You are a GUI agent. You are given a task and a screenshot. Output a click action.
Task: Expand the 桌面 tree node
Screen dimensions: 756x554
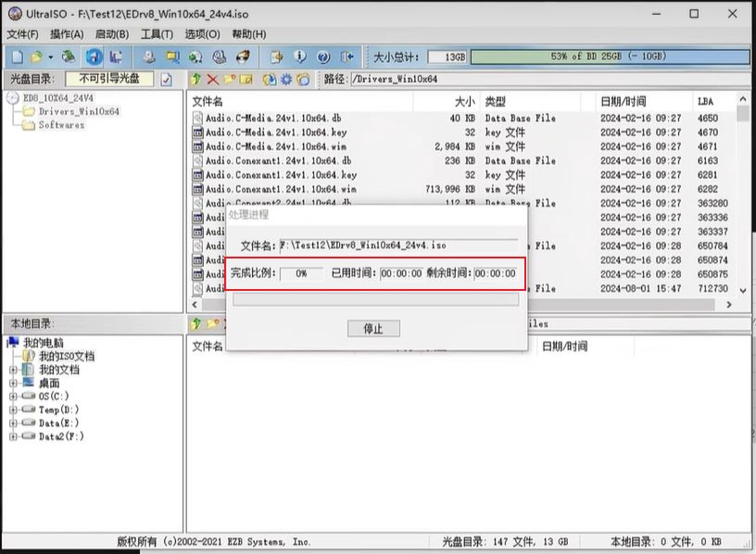(13, 383)
